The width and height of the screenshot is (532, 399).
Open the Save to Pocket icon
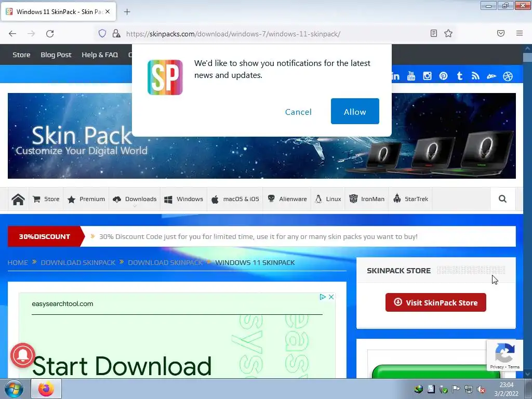(x=501, y=33)
